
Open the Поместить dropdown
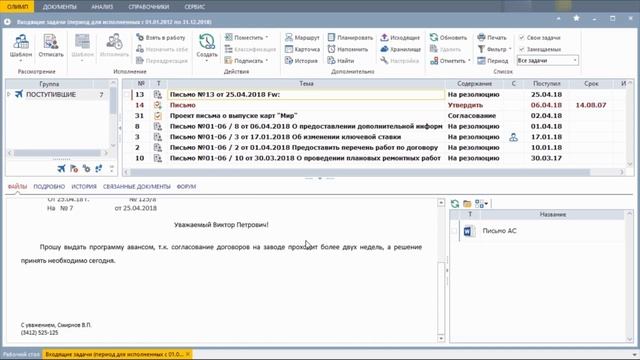pos(267,38)
